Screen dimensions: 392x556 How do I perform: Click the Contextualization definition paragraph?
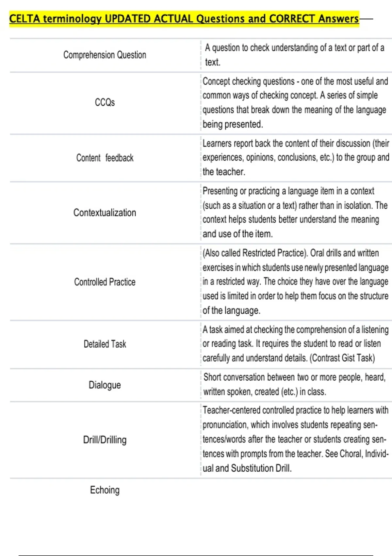(x=294, y=212)
